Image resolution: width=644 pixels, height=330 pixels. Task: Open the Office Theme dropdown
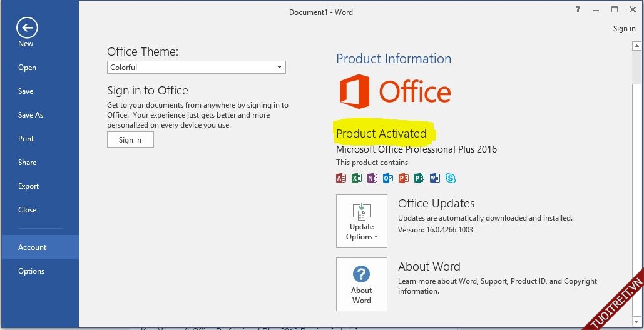coord(279,67)
